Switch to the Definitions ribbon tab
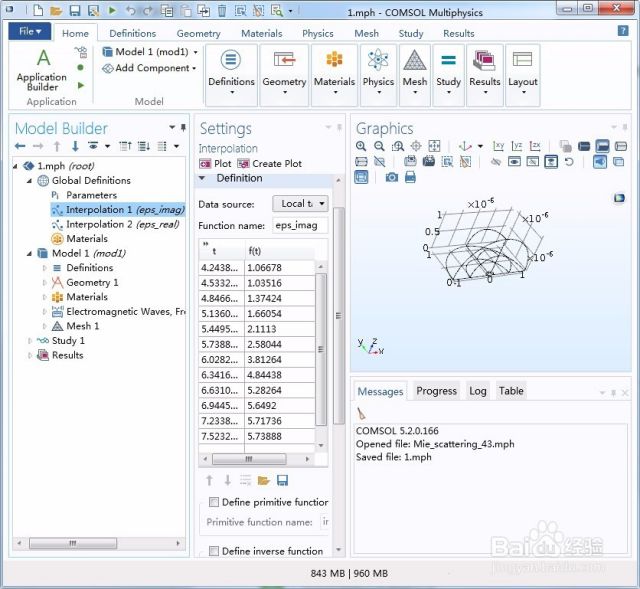The image size is (640, 589). pyautogui.click(x=133, y=33)
